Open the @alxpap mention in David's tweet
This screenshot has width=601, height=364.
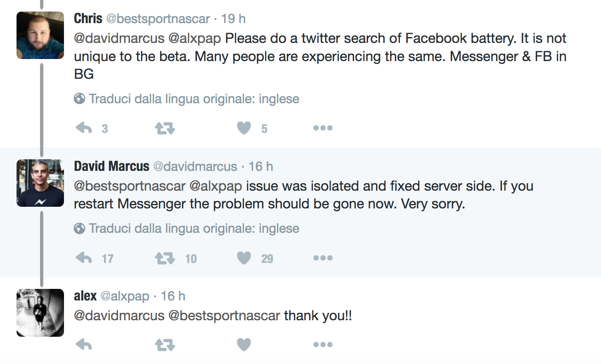(x=214, y=186)
